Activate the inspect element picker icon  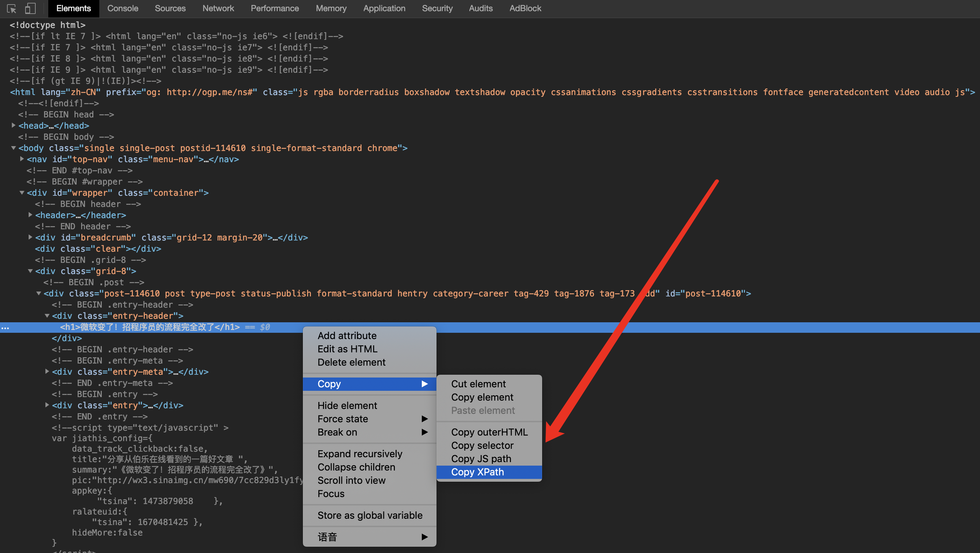12,8
